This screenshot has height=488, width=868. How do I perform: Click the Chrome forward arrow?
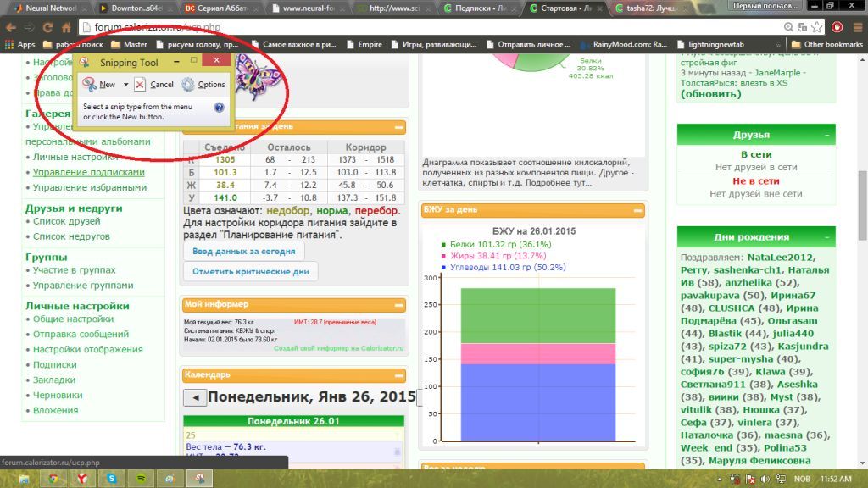[x=29, y=27]
